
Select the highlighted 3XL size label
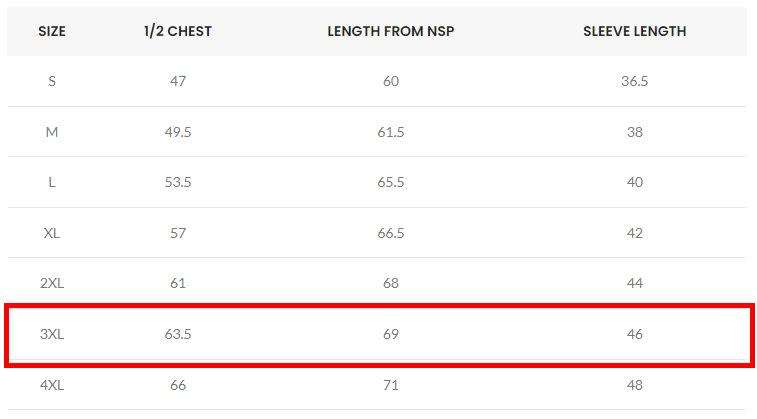(x=52, y=334)
